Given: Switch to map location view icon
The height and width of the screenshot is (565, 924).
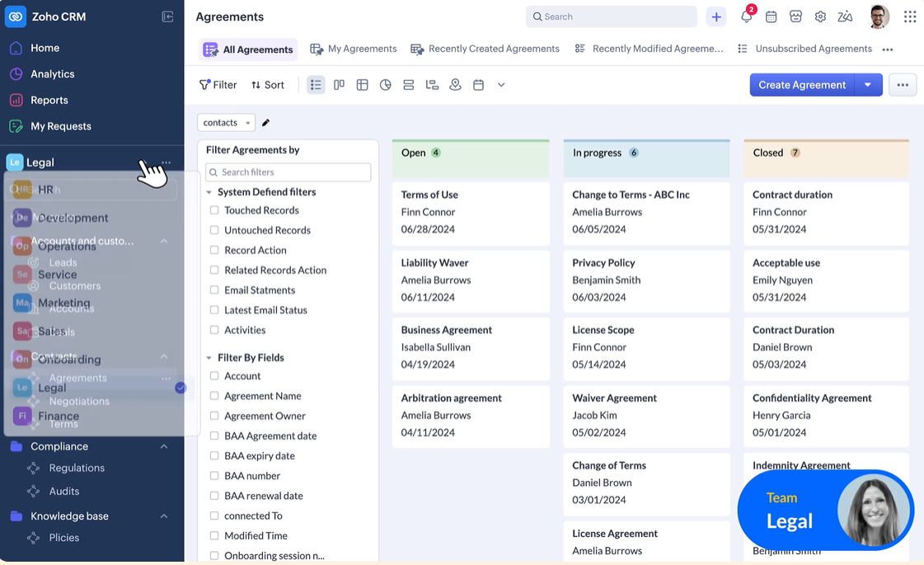Looking at the screenshot, I should pos(455,85).
